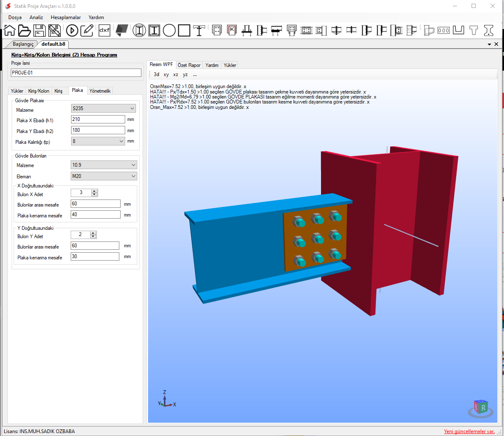This screenshot has height=436, width=504.
Task: Select the T-shaped concrete section icon
Action: [x=474, y=30]
